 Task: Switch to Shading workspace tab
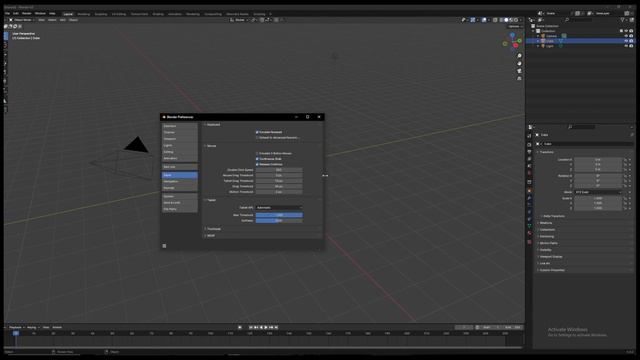click(x=158, y=14)
